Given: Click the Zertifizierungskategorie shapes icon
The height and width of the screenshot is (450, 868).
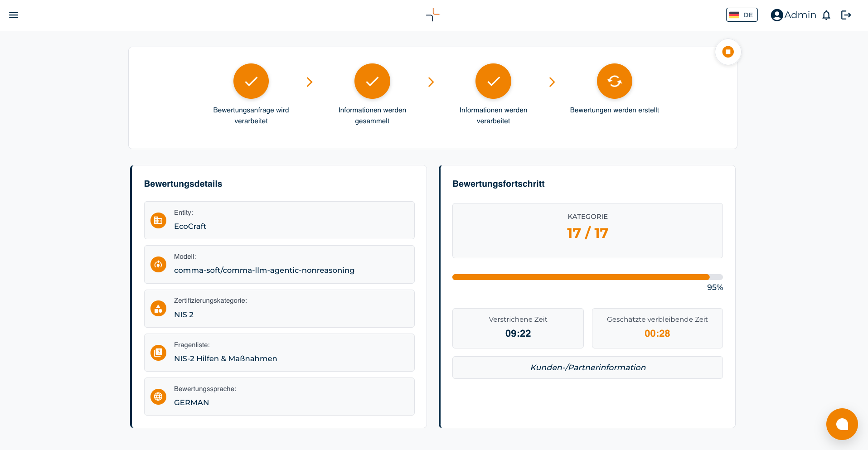Looking at the screenshot, I should pyautogui.click(x=158, y=309).
